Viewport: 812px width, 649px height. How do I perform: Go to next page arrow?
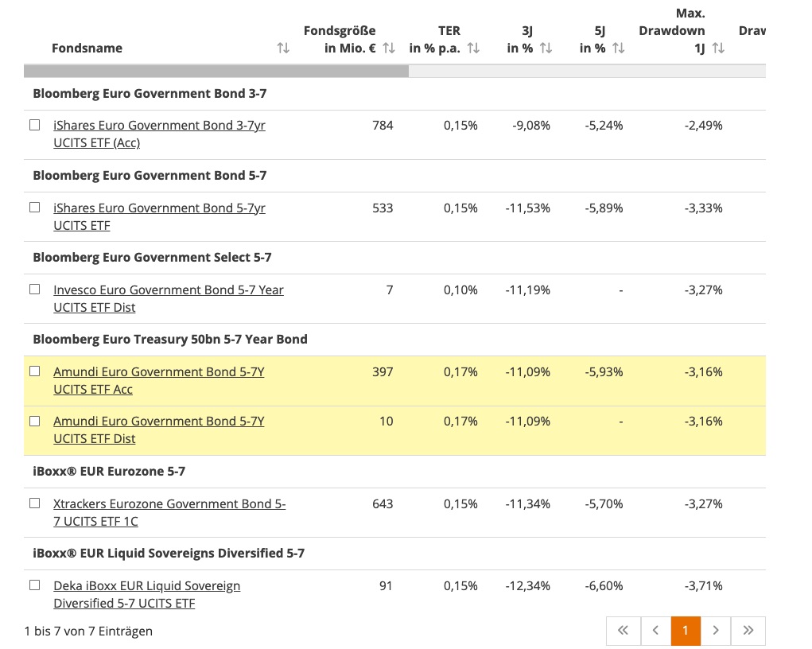[x=716, y=631]
